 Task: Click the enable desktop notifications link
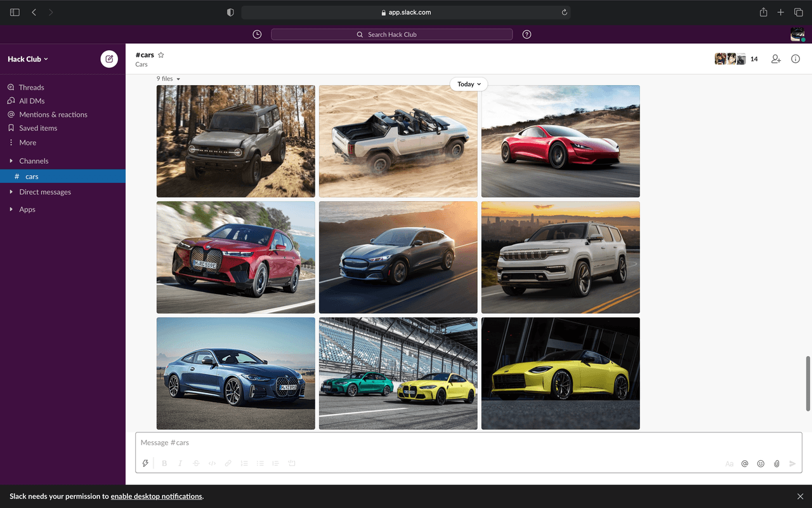[x=157, y=497]
